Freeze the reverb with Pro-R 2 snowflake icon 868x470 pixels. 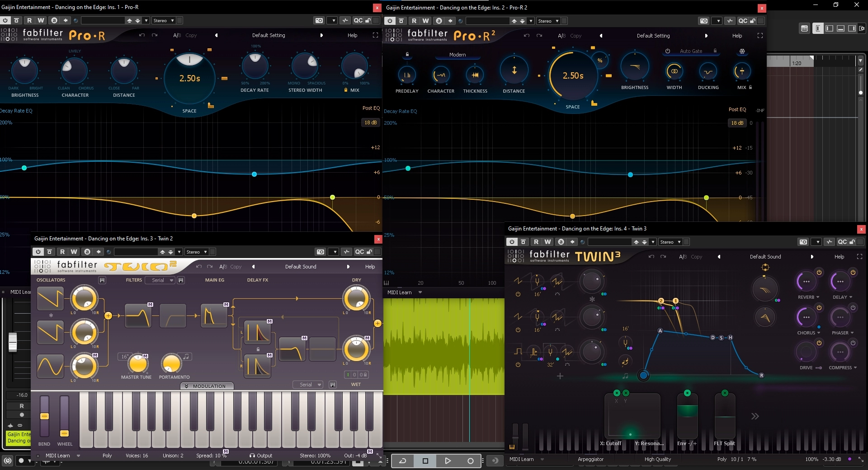[742, 51]
